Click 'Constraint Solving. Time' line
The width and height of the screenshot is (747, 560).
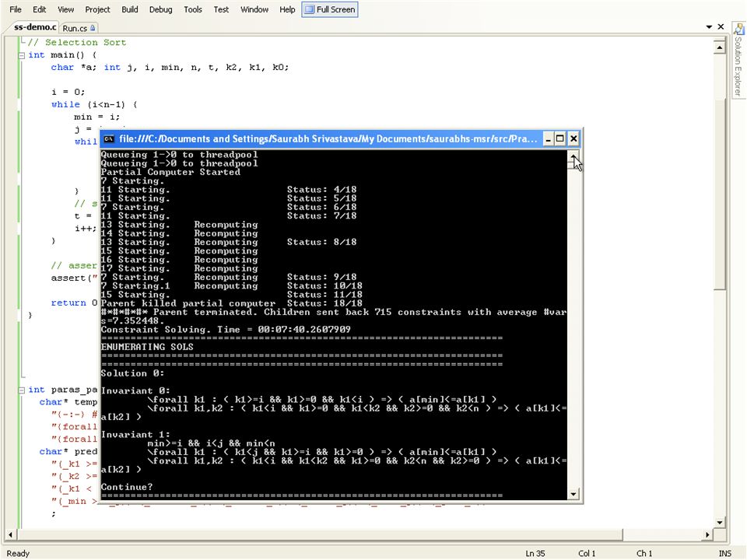click(226, 330)
